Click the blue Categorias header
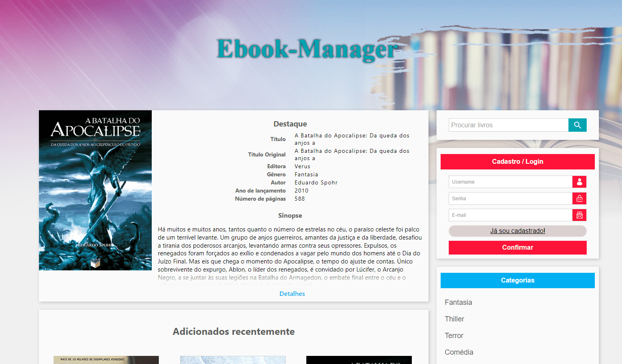The image size is (622, 364). coord(517,280)
